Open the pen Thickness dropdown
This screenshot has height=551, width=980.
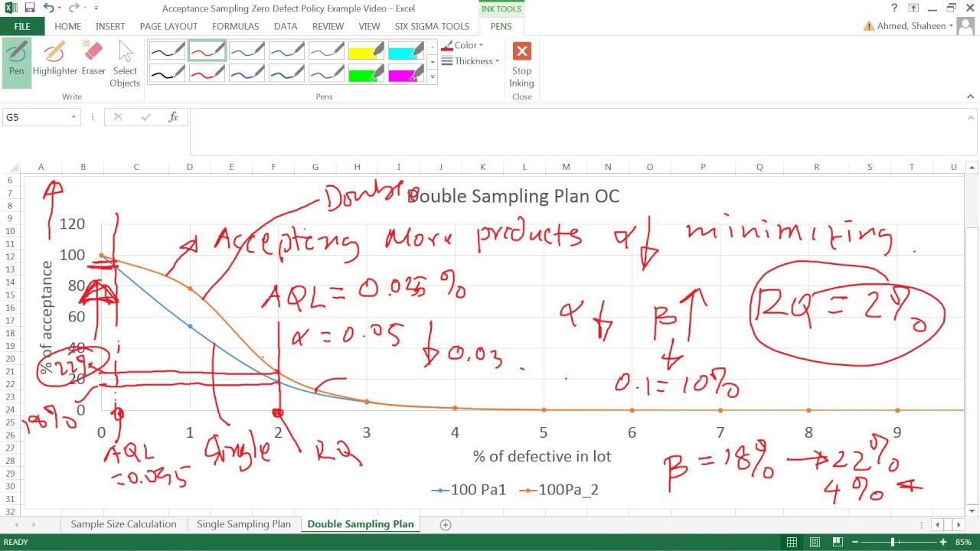click(470, 61)
